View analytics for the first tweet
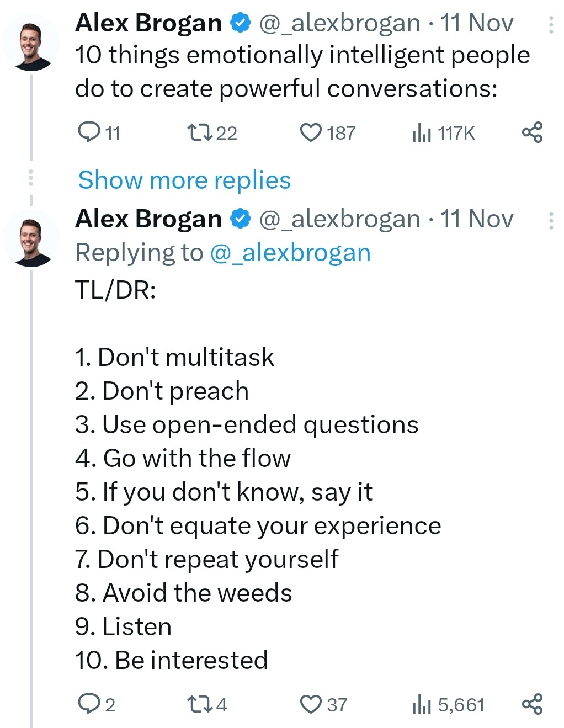 (x=421, y=132)
